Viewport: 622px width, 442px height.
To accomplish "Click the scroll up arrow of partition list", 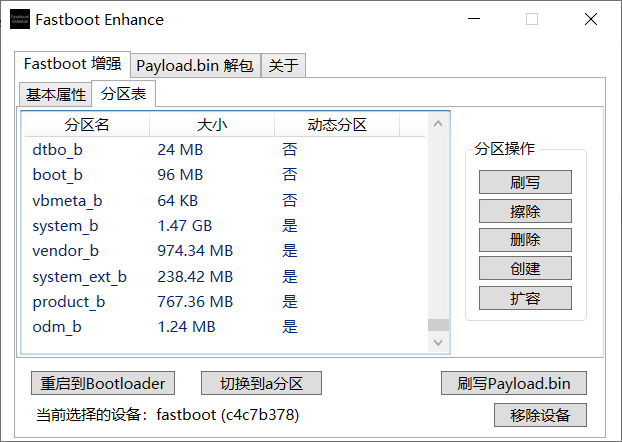I will 438,124.
